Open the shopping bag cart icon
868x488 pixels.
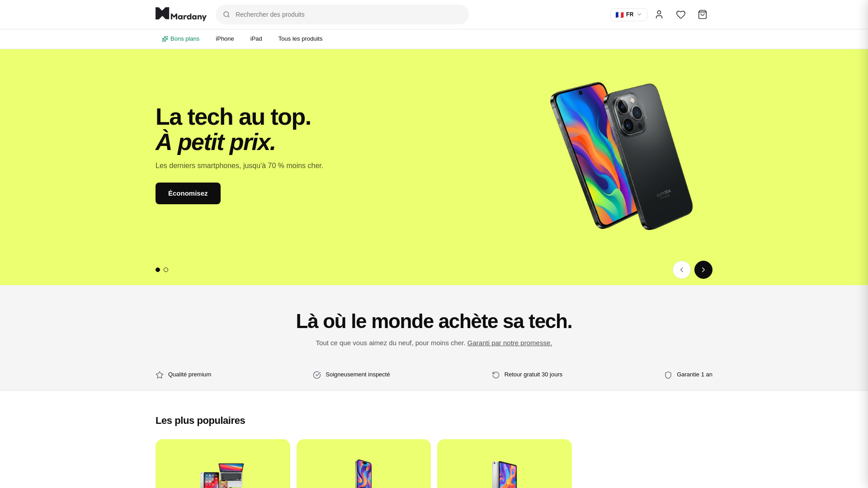703,14
